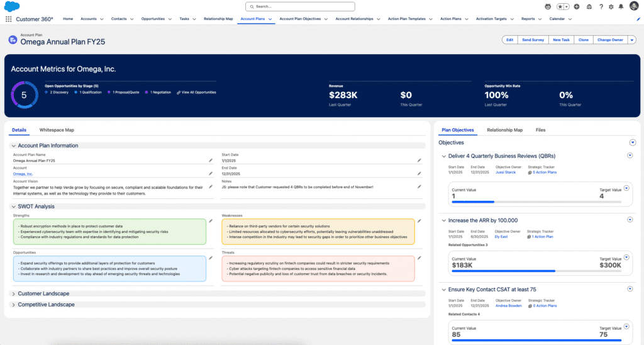Screen dimensions: 644x345
Task: Open the Global Actions plus icon
Action: 577,6
